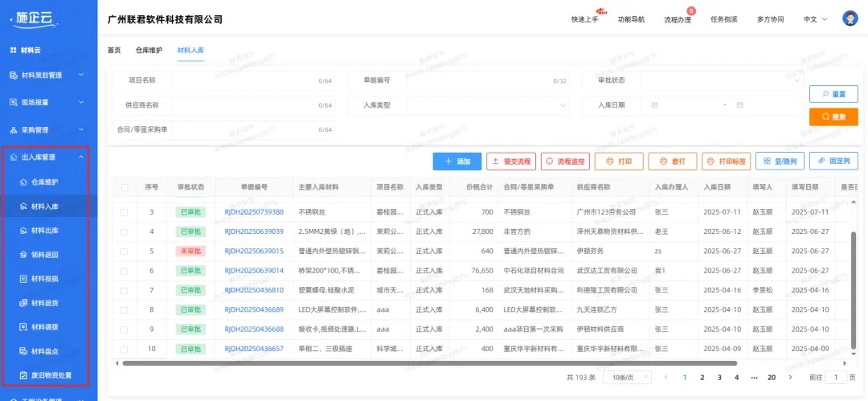Click the 材料调拨 menu icon
Viewport: 868px width, 401px height.
[x=23, y=327]
